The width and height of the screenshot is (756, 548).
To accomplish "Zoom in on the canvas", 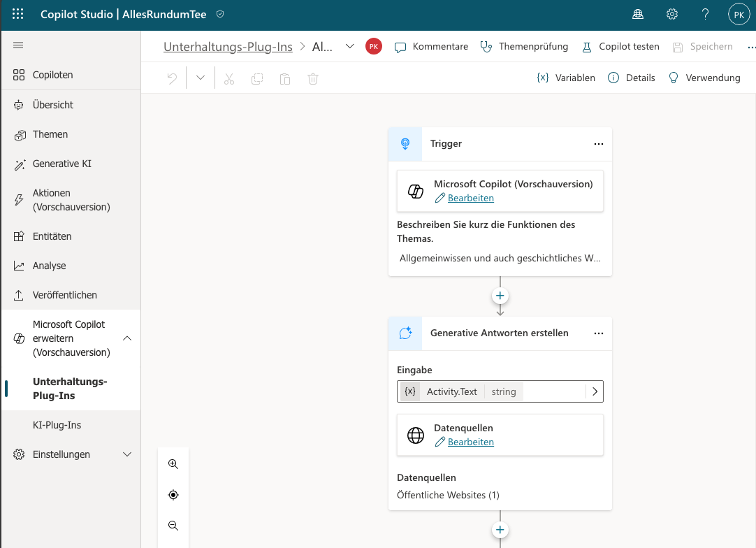I will coord(173,464).
